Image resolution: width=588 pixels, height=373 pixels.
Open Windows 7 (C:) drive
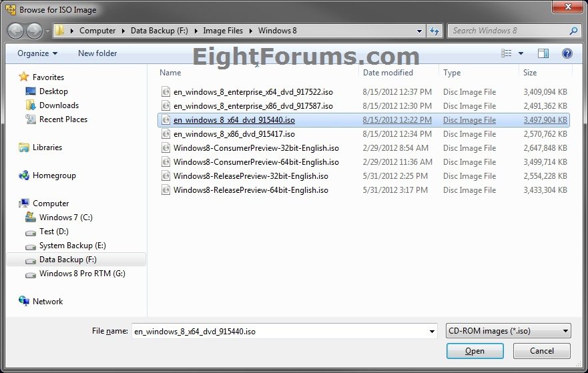[x=66, y=218]
